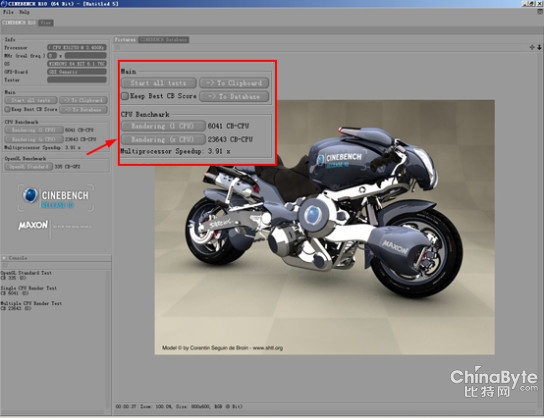Collapse the Console panel arrow
Viewport: 544px width, 418px height.
click(4, 258)
